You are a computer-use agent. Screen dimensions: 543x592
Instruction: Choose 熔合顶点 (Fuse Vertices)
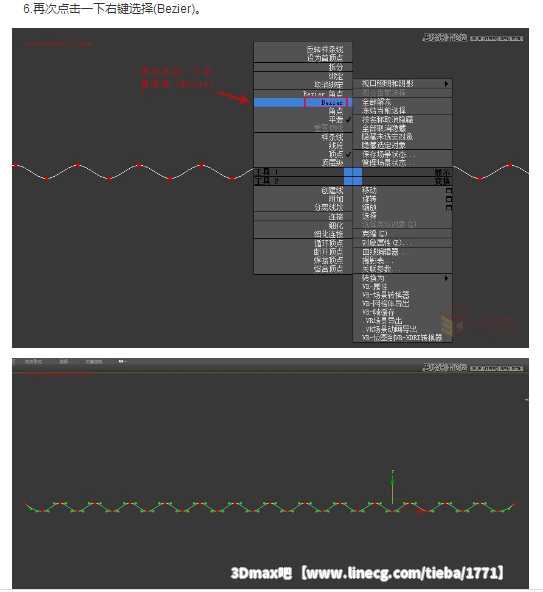point(329,269)
